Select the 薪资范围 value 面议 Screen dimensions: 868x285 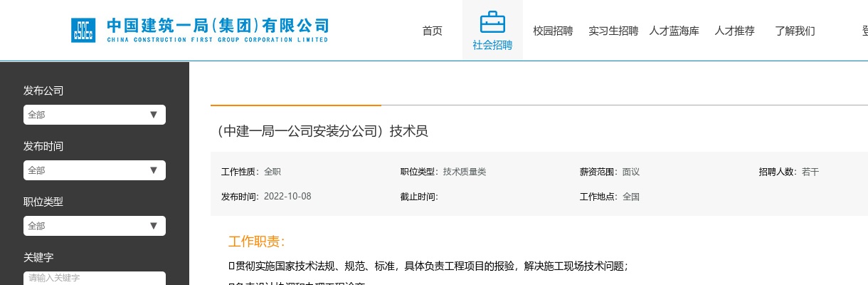click(631, 172)
